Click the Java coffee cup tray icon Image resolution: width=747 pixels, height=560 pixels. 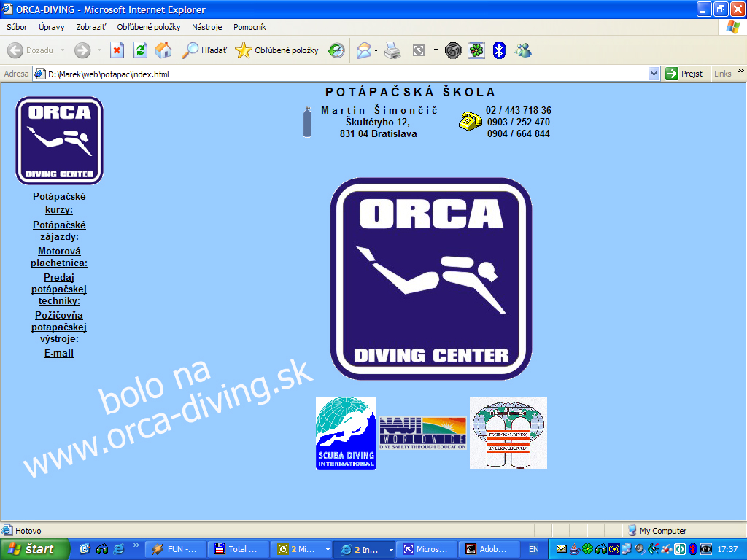click(x=575, y=549)
